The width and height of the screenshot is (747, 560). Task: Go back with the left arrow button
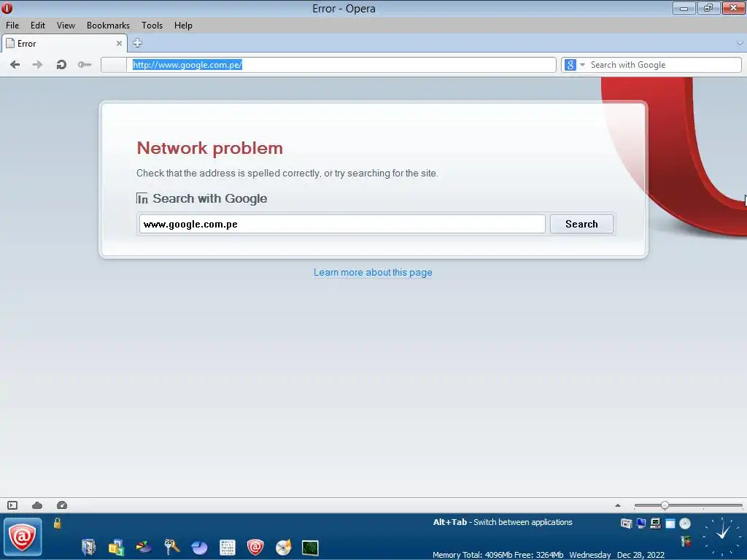pyautogui.click(x=15, y=65)
